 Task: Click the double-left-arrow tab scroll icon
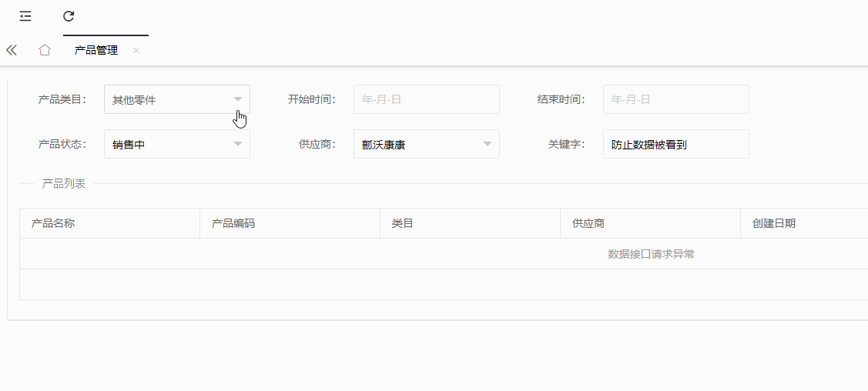(x=12, y=50)
